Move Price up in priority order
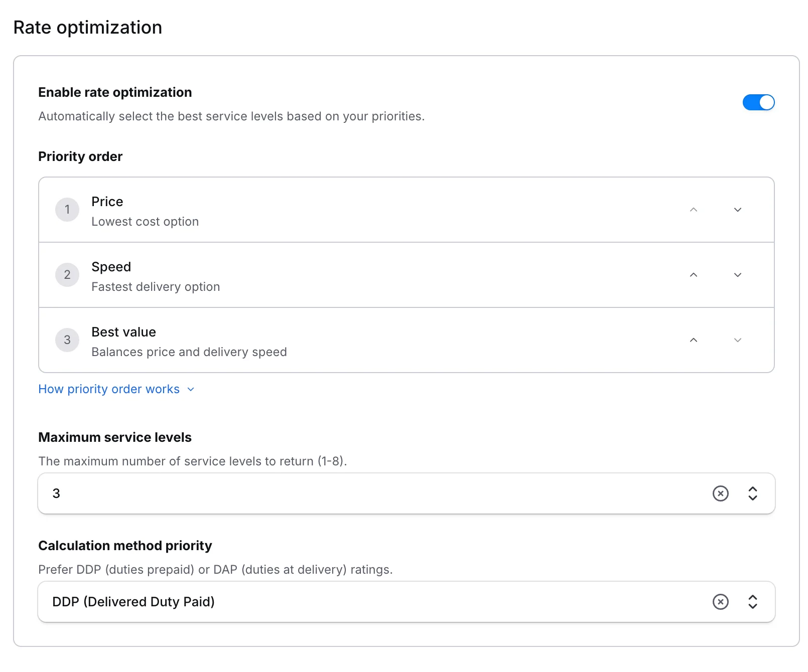The height and width of the screenshot is (672, 808). (x=693, y=210)
